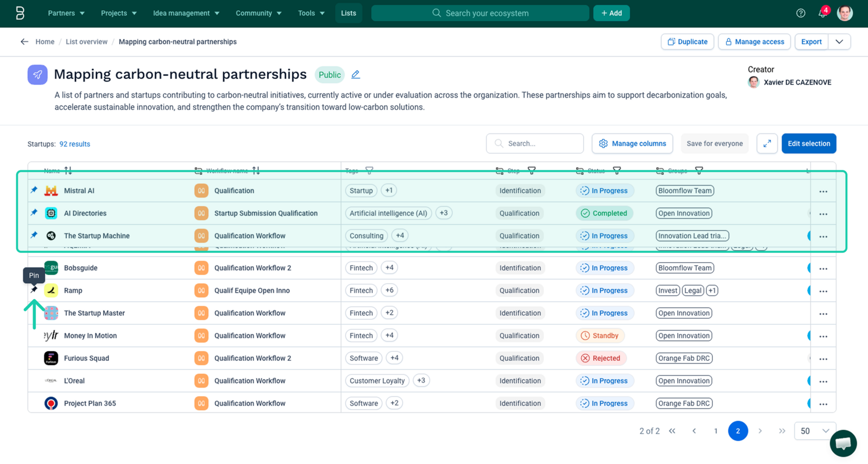Screen dimensions: 868x464
Task: Duplicate this list
Action: pos(687,42)
